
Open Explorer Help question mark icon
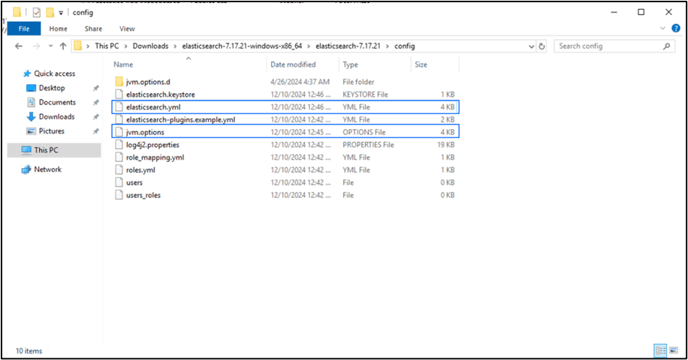click(676, 29)
